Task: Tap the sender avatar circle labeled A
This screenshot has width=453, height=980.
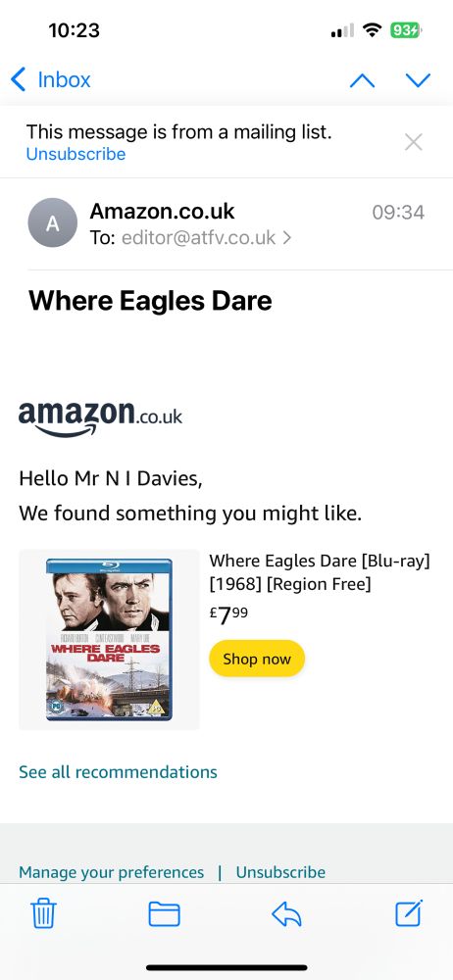Action: 53,223
